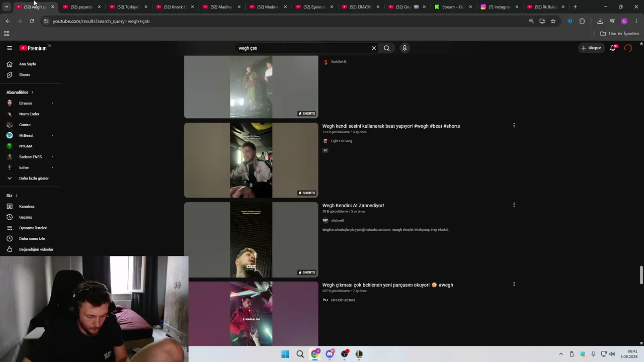Click the 'Oluştur' create button
Image resolution: width=644 pixels, height=362 pixels.
[591, 48]
